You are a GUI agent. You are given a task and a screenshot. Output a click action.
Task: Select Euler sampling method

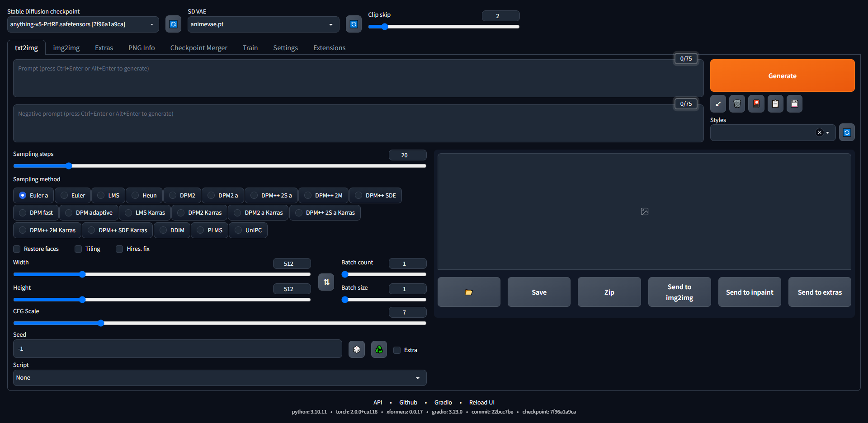click(73, 195)
